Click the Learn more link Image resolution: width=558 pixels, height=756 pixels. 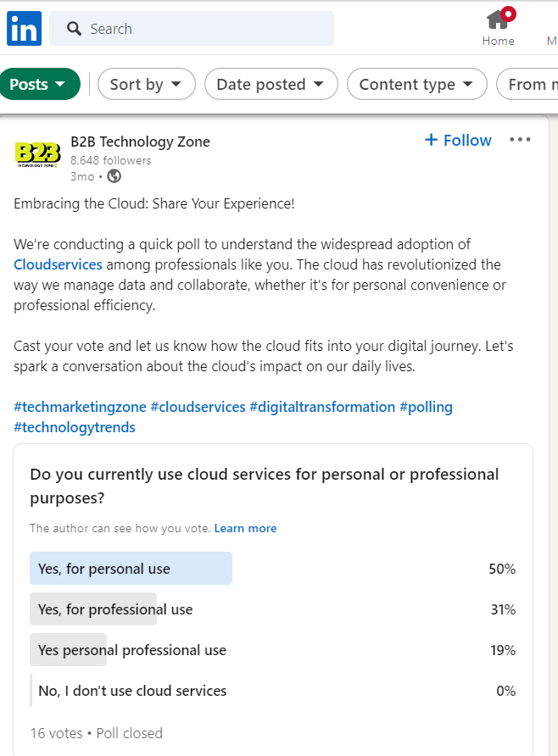click(x=245, y=528)
